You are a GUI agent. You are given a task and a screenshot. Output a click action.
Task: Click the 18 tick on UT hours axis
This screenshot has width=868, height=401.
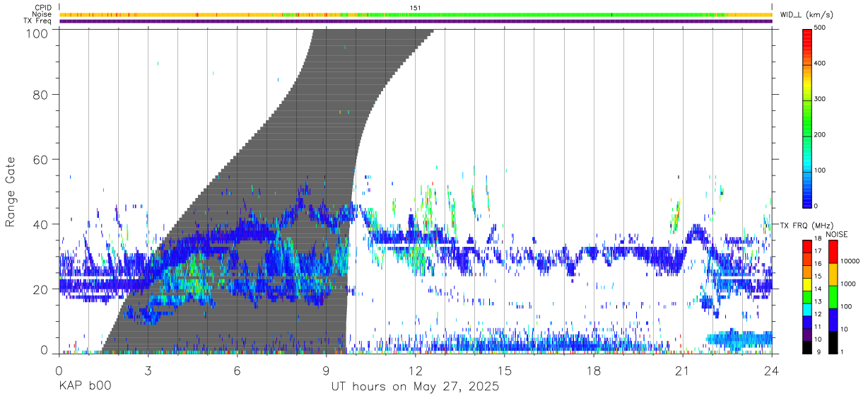point(594,371)
